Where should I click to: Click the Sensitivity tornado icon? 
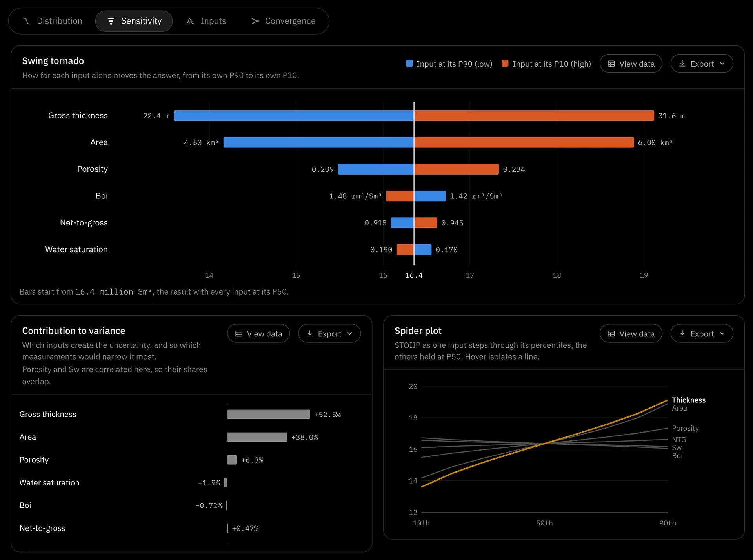pos(111,21)
